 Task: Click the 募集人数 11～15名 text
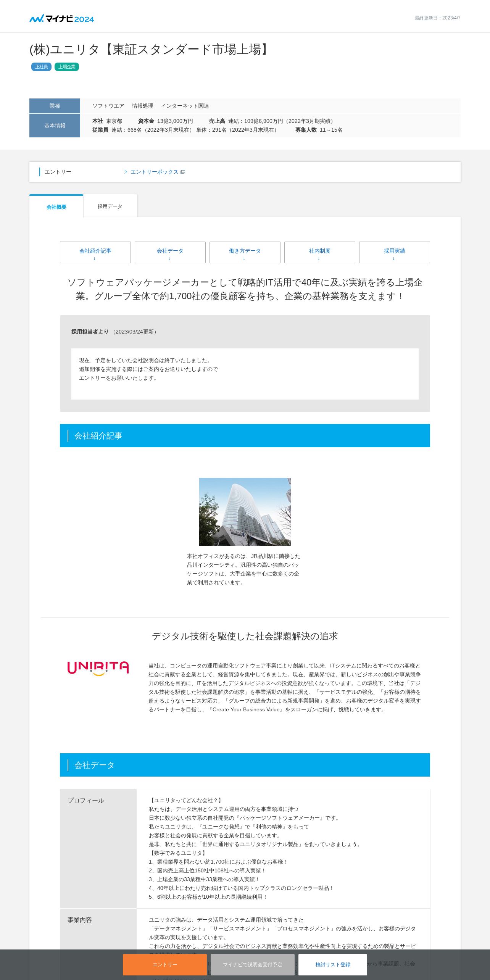(x=319, y=130)
